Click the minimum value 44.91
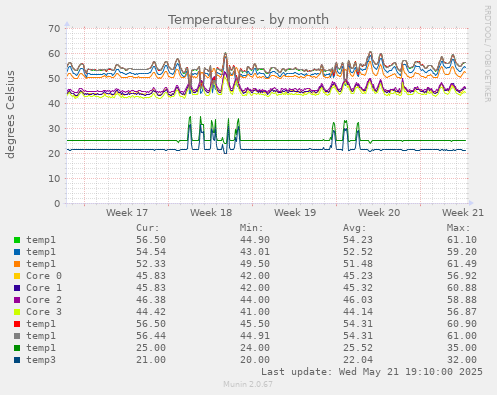 point(255,336)
